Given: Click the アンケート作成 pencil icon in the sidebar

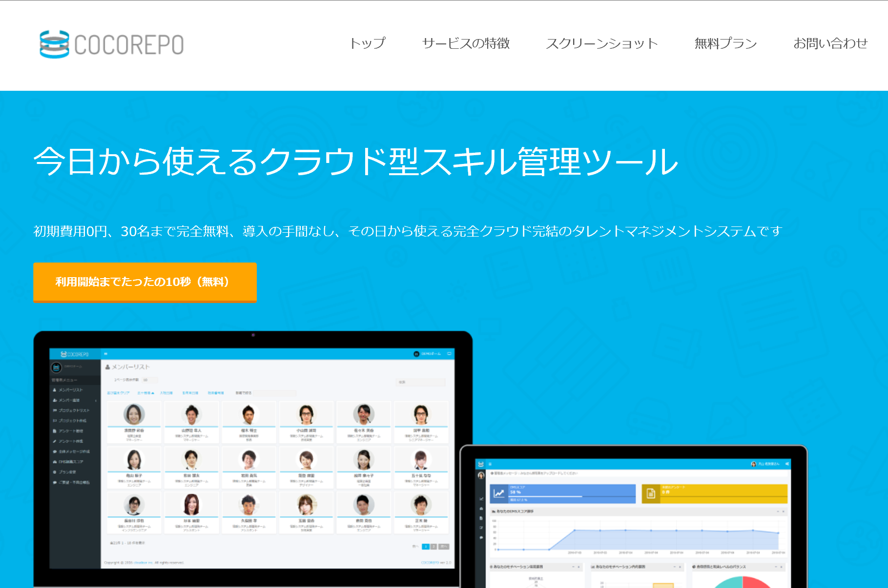Looking at the screenshot, I should tap(54, 441).
